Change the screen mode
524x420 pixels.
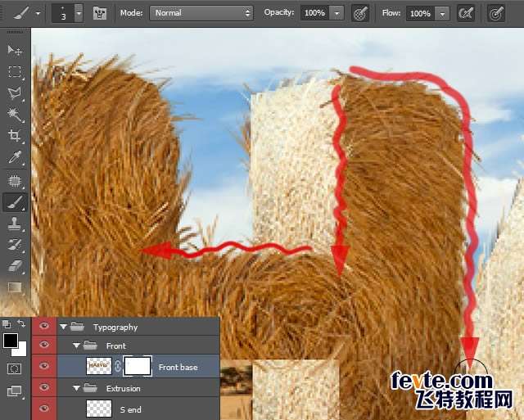pos(14,391)
